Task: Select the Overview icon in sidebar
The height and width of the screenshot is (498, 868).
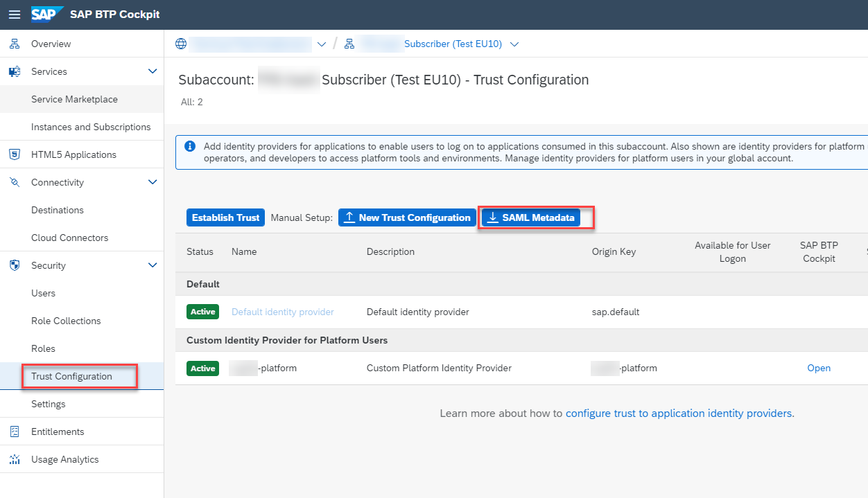Action: point(15,44)
